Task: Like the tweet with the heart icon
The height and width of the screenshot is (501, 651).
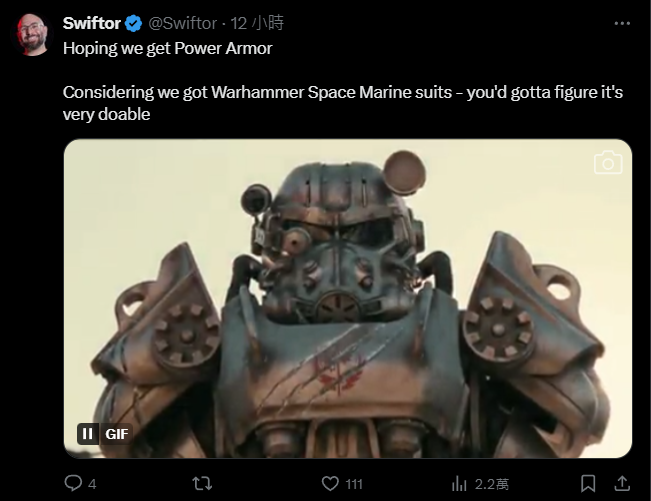Action: (x=330, y=484)
